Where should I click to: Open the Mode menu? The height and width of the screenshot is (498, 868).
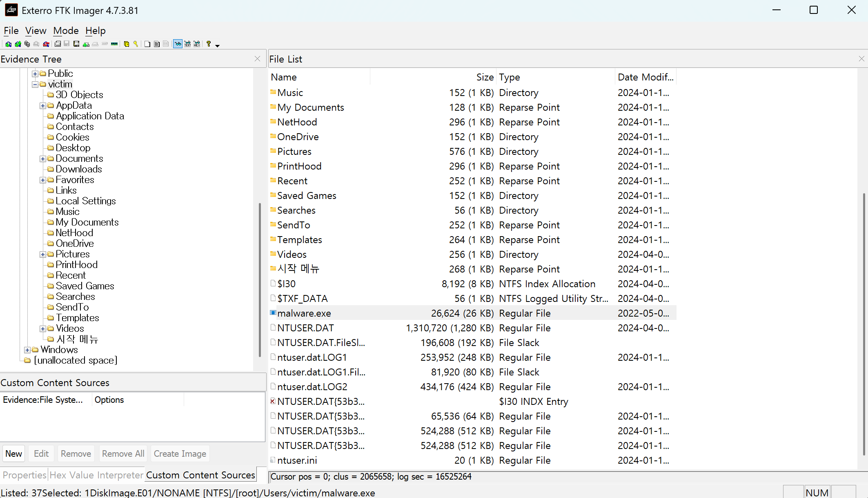[66, 31]
